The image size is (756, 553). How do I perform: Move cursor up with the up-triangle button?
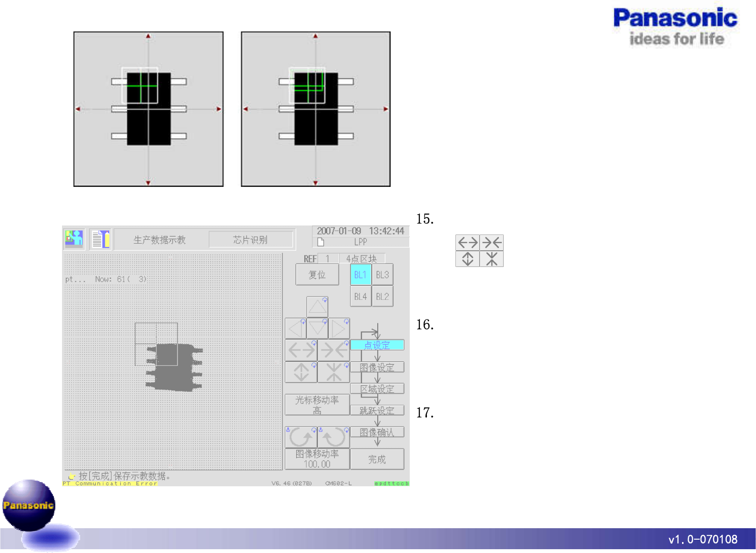pyautogui.click(x=318, y=307)
